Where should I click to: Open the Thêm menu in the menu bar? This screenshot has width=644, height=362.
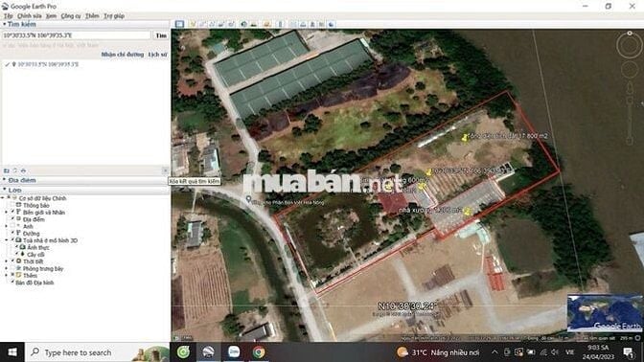point(92,15)
